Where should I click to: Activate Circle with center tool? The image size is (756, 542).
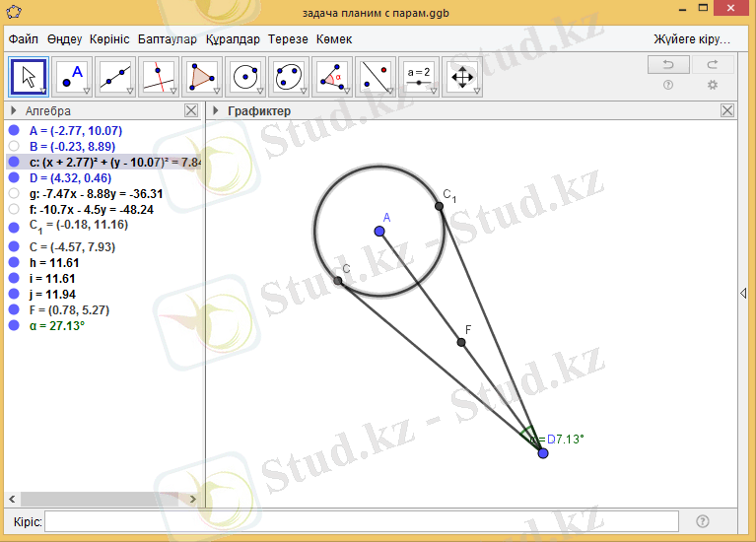(x=245, y=75)
